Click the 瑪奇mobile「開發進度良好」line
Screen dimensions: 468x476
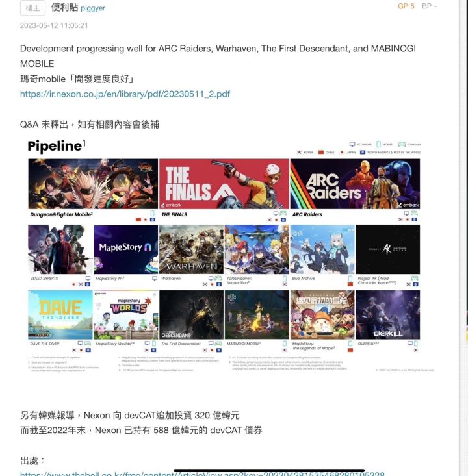pos(77,79)
